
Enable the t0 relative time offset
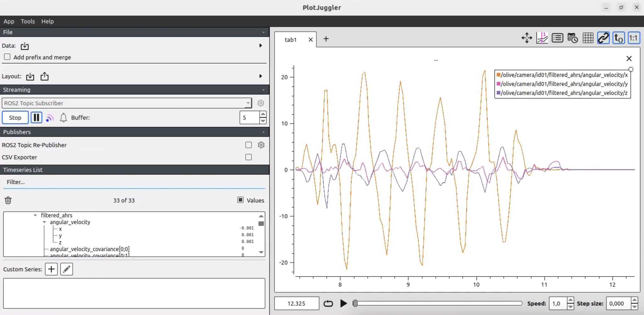pos(618,38)
